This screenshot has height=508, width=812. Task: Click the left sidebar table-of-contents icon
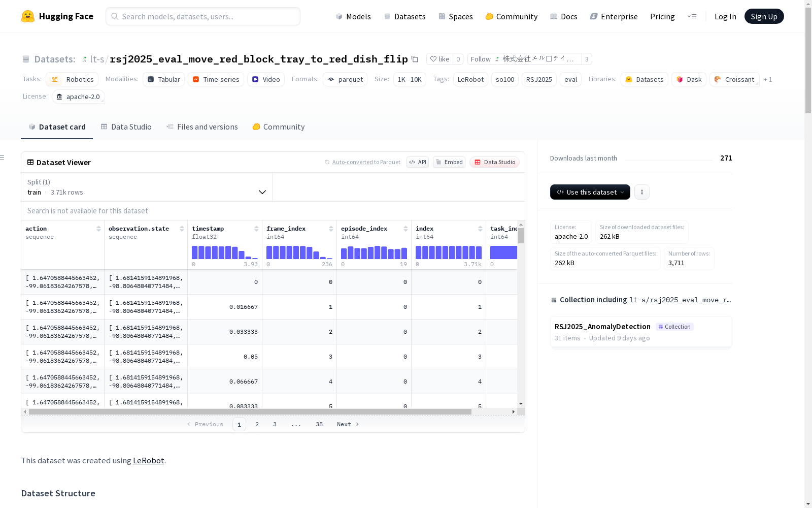3,157
